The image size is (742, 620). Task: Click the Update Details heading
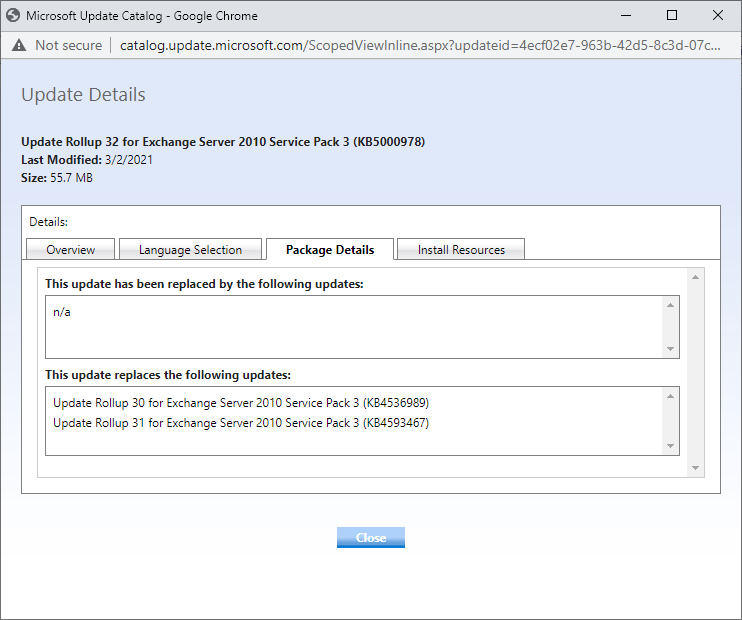[x=83, y=95]
